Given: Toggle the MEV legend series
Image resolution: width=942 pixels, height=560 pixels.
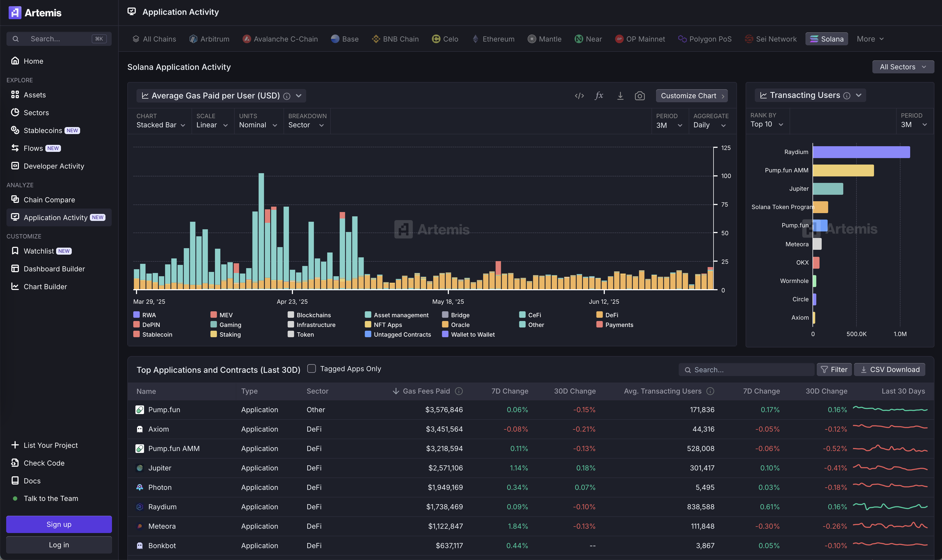Looking at the screenshot, I should pyautogui.click(x=221, y=315).
